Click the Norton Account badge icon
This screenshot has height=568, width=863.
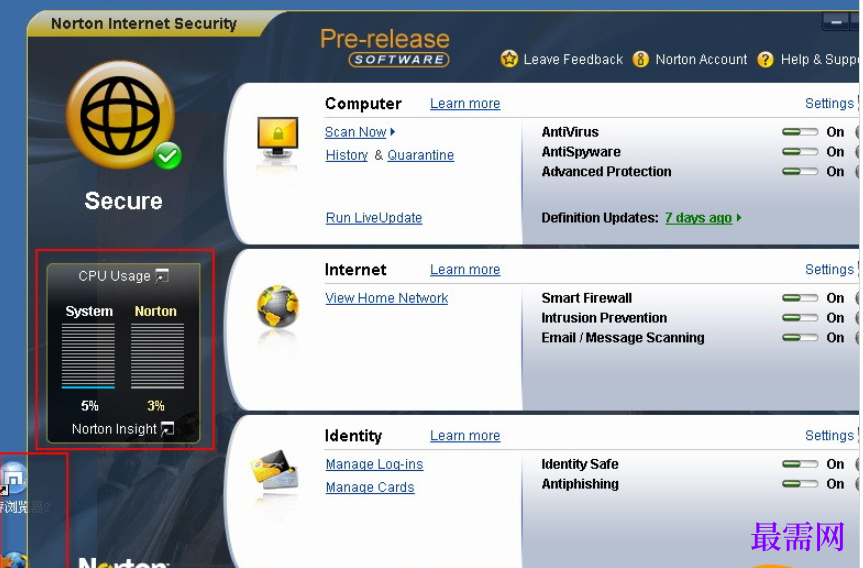pos(641,59)
